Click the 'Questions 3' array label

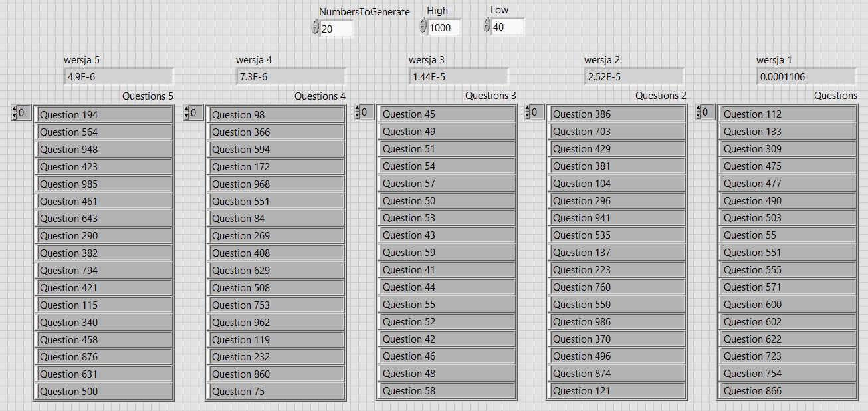pos(490,96)
